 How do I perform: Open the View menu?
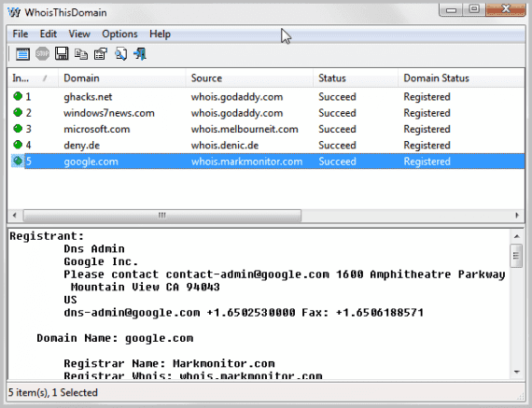(x=79, y=34)
